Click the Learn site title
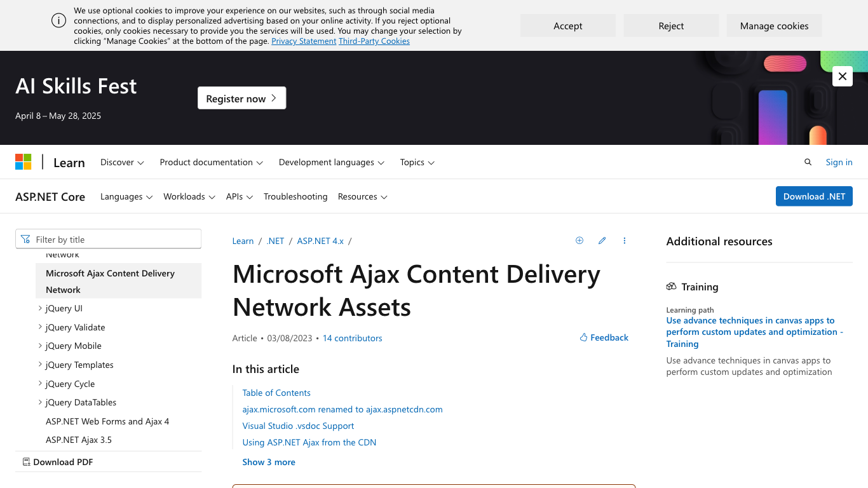 pyautogui.click(x=69, y=163)
